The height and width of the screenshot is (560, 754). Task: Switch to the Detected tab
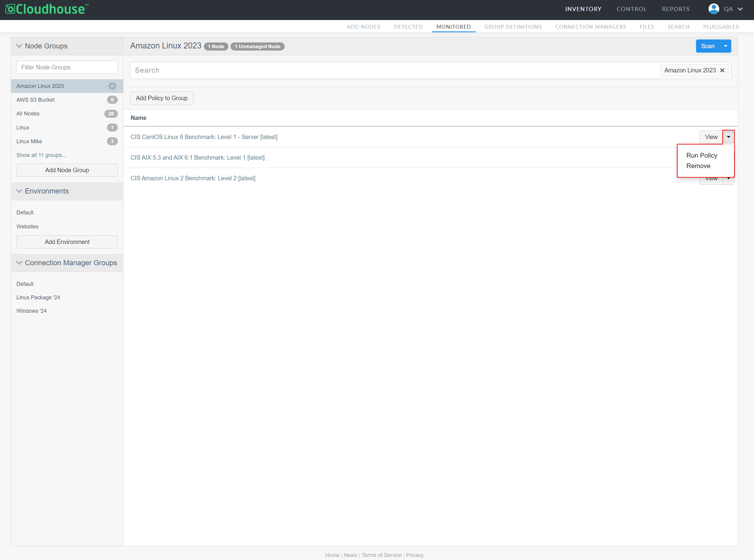(x=408, y=27)
